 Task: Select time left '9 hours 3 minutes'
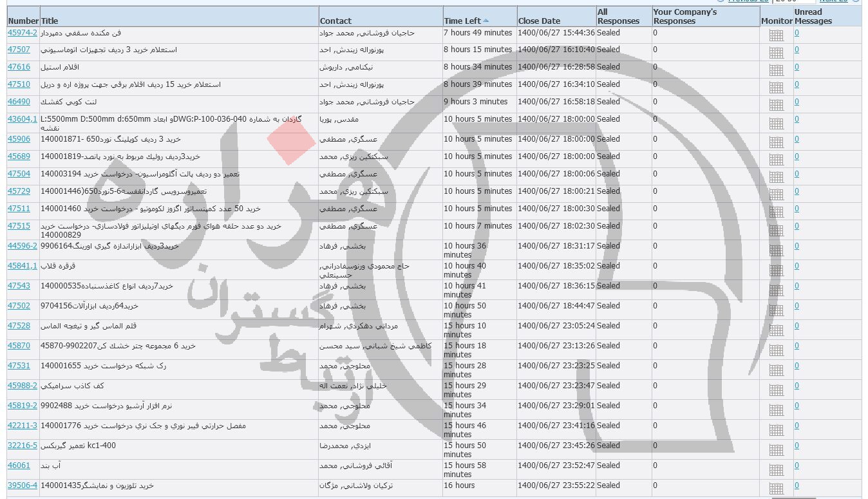tap(476, 102)
